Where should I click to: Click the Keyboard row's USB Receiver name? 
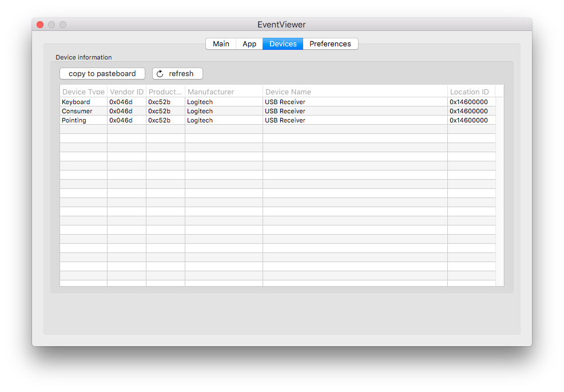[x=285, y=102]
